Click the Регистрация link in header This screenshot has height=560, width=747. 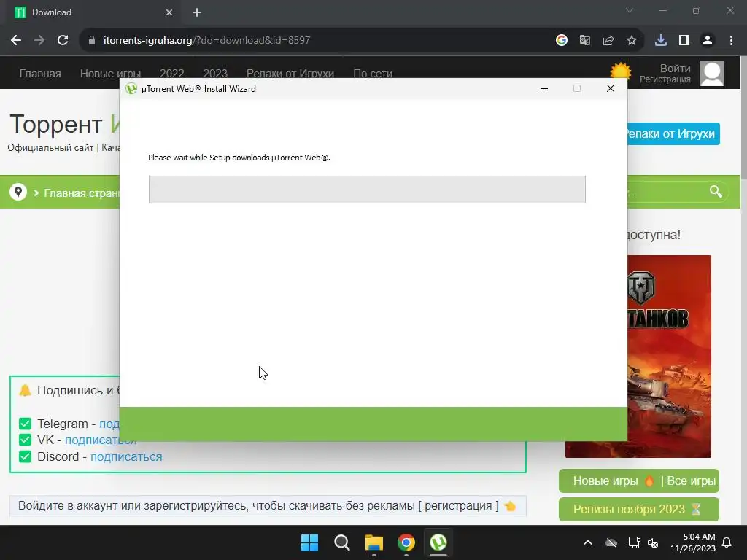(x=665, y=79)
